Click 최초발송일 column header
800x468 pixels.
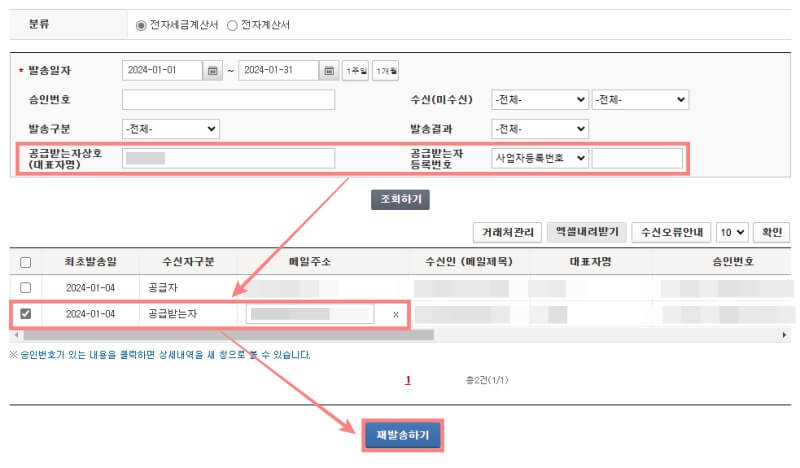[x=90, y=262]
